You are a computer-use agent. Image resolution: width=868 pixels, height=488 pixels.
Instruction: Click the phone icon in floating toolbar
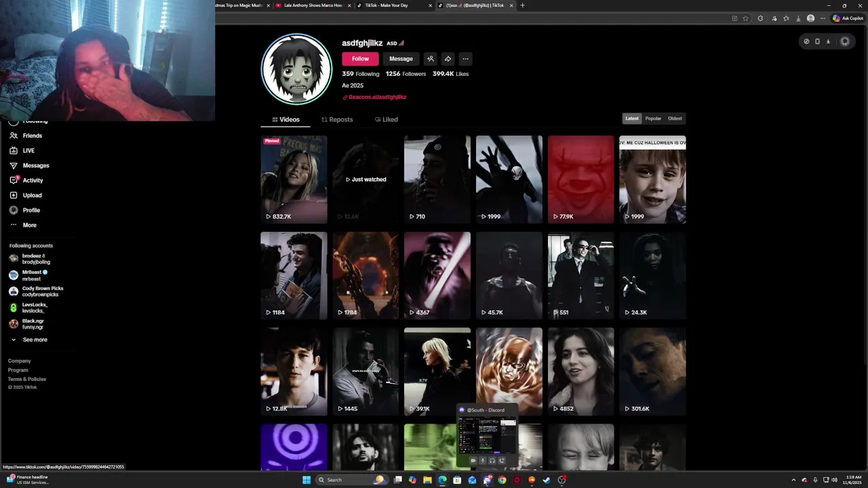(817, 41)
